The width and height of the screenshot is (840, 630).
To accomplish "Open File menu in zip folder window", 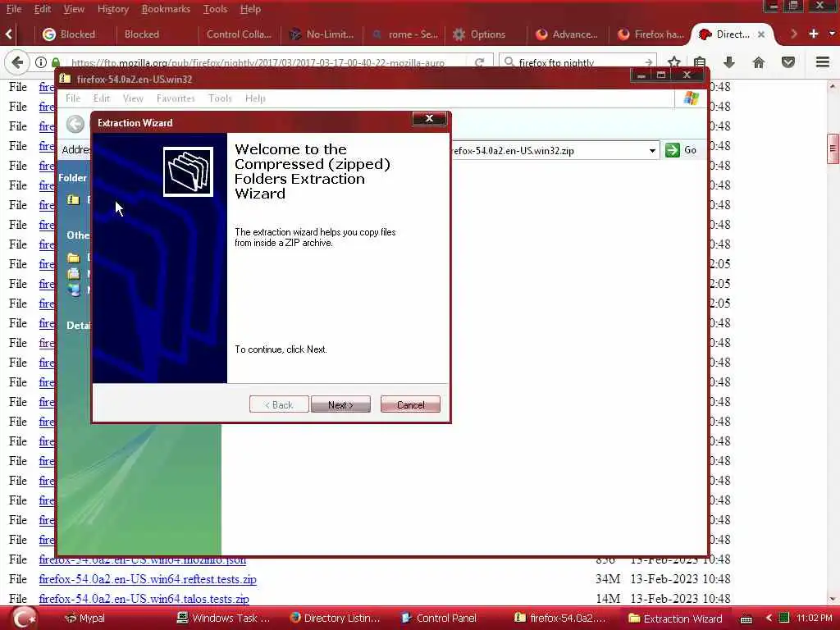I will coord(73,98).
